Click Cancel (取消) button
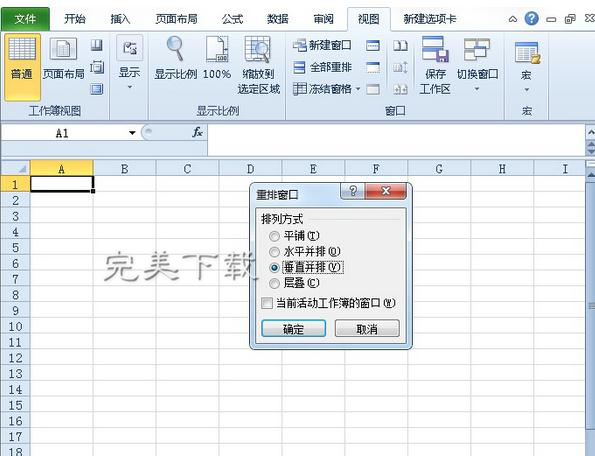595x456 pixels. [367, 328]
